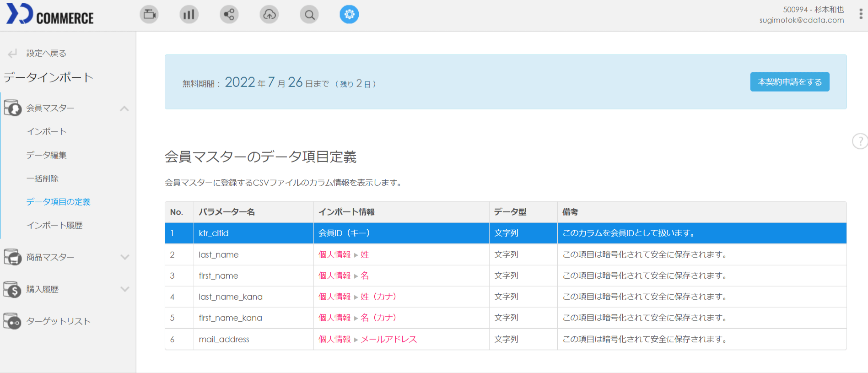Click the 本契約申請をする button
The height and width of the screenshot is (373, 868).
tap(789, 82)
